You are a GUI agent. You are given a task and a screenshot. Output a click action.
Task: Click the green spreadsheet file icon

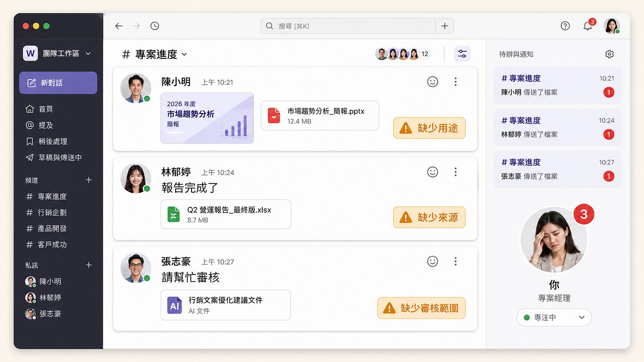pos(173,214)
